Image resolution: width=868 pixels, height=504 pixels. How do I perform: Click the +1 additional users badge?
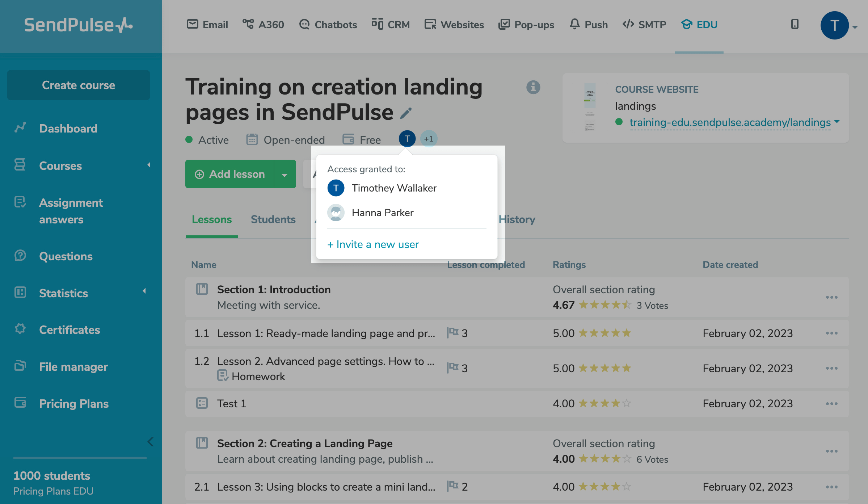click(x=429, y=139)
